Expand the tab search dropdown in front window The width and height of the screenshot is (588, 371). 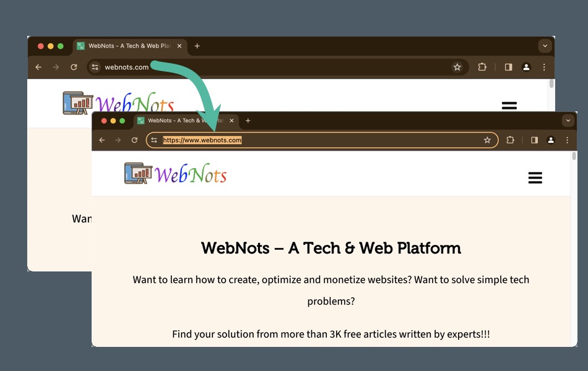coord(568,121)
